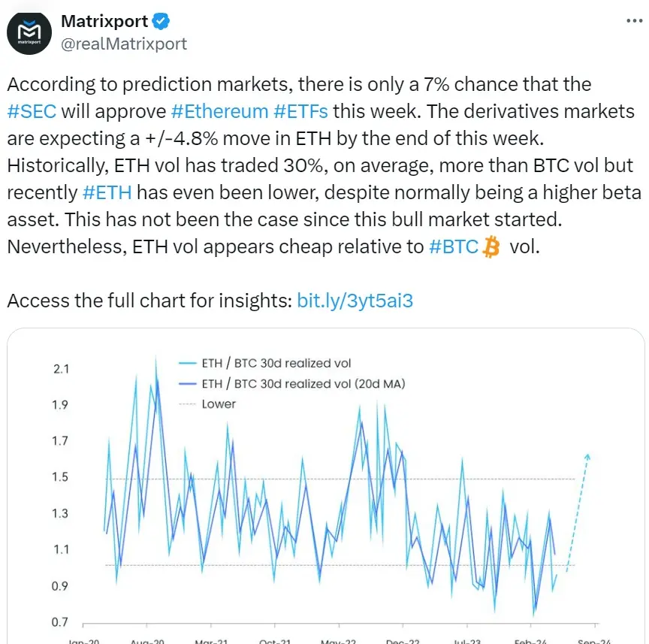
Task: Click the #ETH hashtag
Action: [x=107, y=192]
